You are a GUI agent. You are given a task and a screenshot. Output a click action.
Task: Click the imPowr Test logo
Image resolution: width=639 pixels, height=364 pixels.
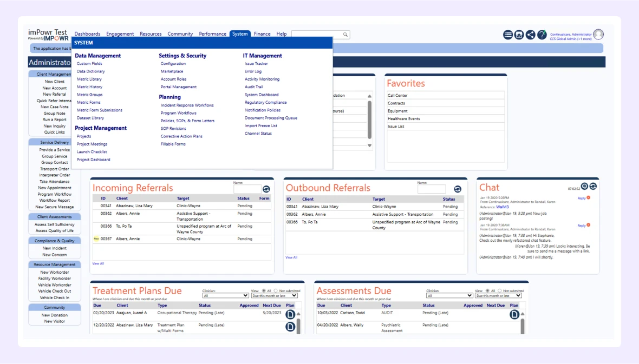(48, 35)
